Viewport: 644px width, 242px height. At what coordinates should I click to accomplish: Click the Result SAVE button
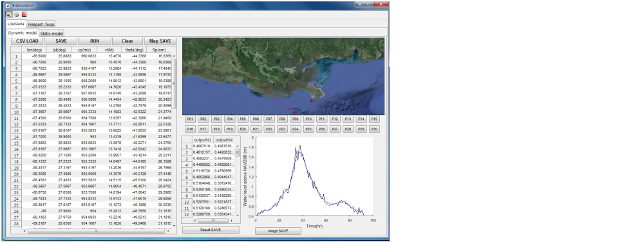(x=211, y=230)
